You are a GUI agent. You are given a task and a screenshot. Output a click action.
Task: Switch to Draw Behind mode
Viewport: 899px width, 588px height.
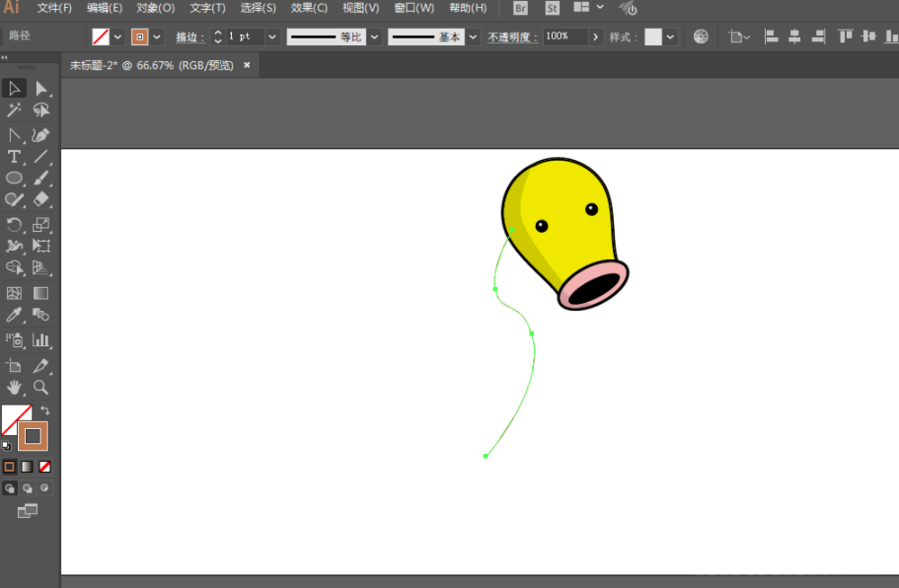coord(27,488)
